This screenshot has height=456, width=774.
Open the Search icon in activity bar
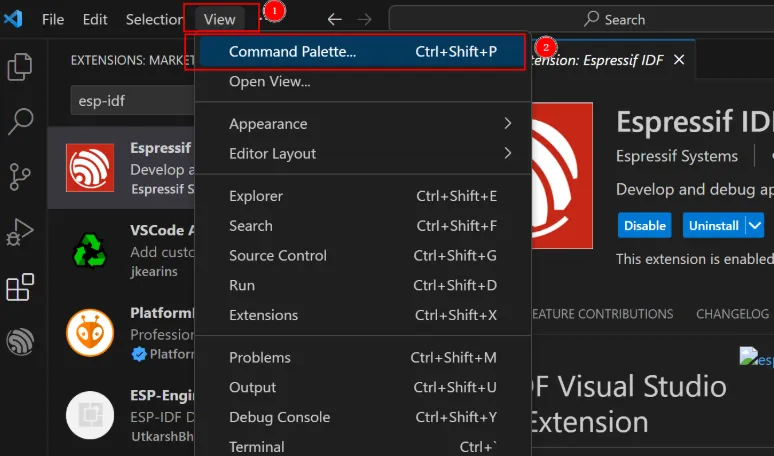(x=20, y=122)
